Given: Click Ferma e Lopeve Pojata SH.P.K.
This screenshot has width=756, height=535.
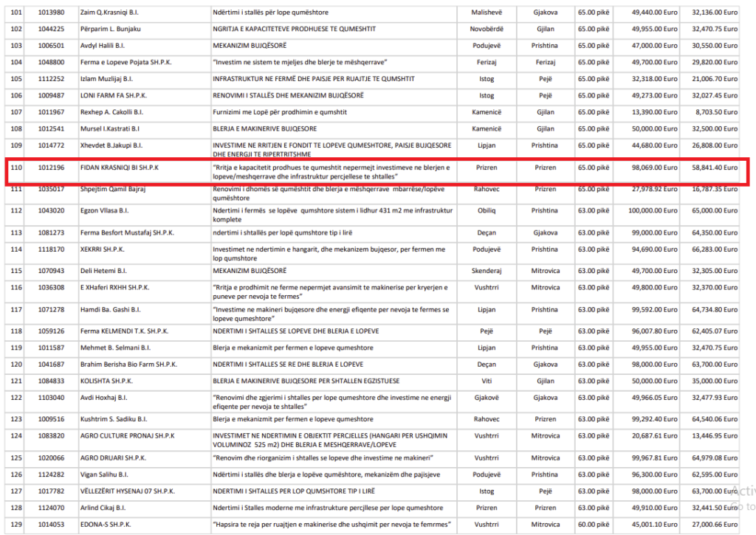Looking at the screenshot, I should coord(128,62).
